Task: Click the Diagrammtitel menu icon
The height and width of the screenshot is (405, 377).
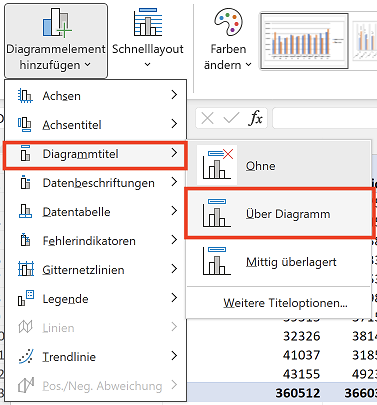Action: pyautogui.click(x=25, y=153)
